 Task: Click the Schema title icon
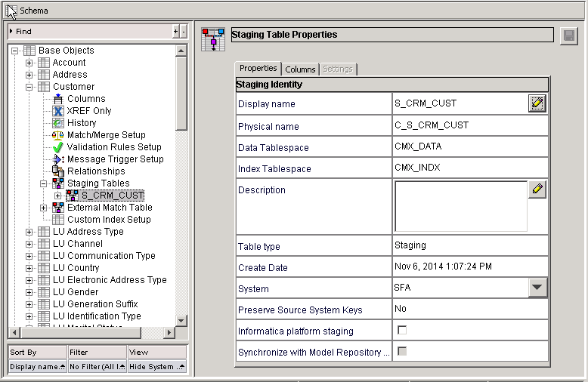[11, 11]
